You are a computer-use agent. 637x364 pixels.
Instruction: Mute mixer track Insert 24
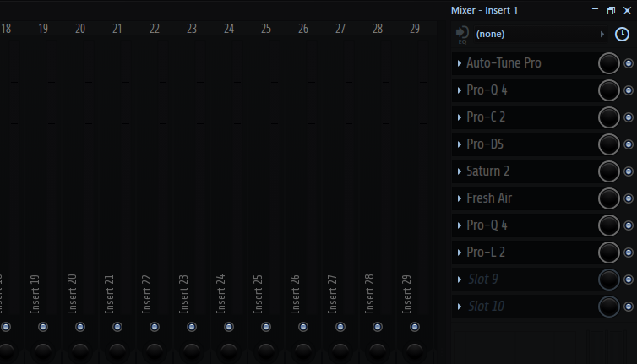tap(229, 327)
